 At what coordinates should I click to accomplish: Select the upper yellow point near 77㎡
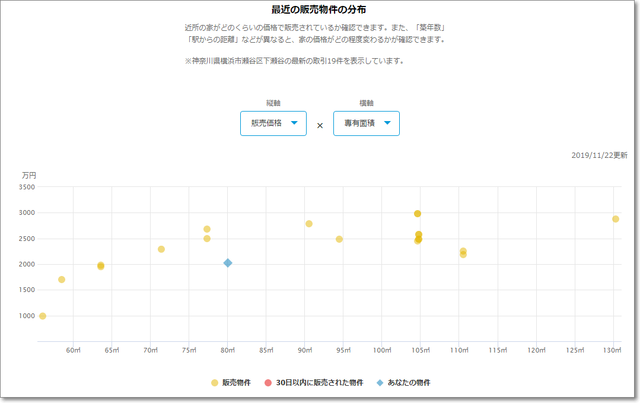click(207, 229)
